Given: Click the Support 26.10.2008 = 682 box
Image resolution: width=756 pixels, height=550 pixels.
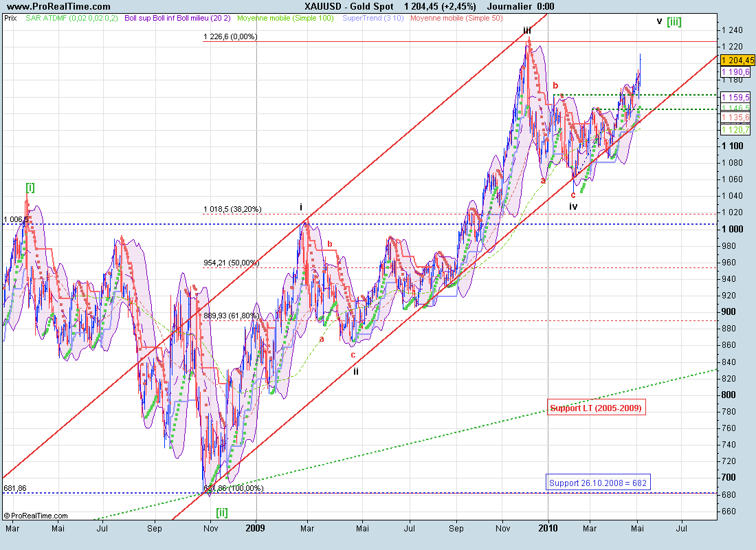Looking at the screenshot, I should tap(598, 483).
